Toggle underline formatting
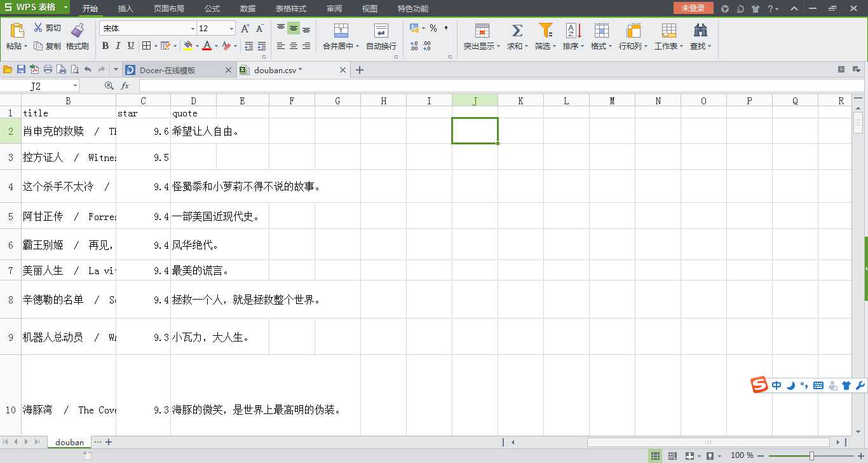The height and width of the screenshot is (463, 868). pos(131,46)
